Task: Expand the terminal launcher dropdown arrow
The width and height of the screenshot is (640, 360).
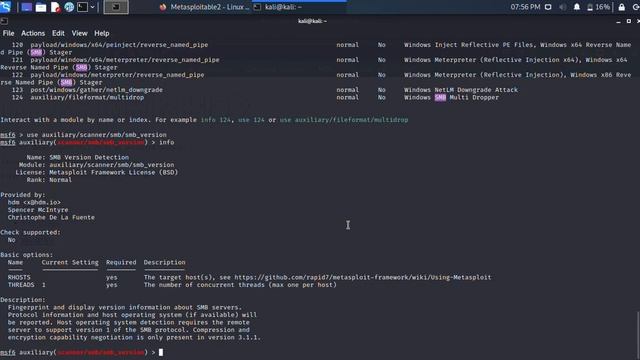Action: tap(93, 7)
